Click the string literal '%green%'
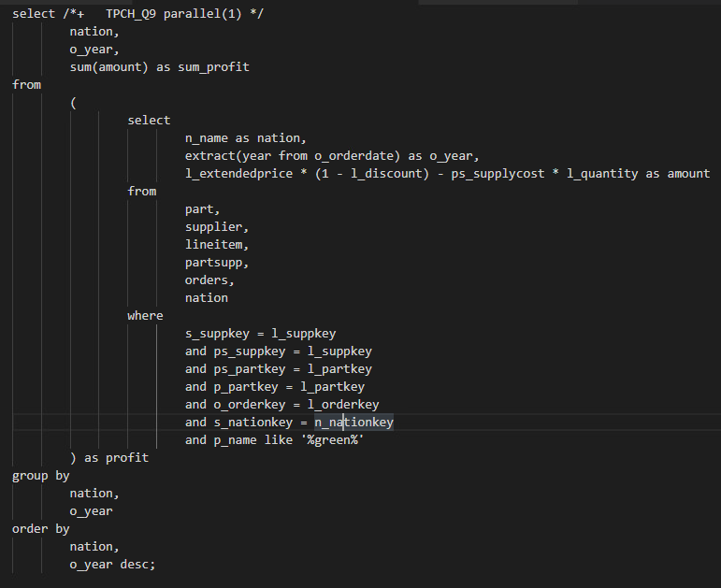This screenshot has width=721, height=588. [x=332, y=440]
